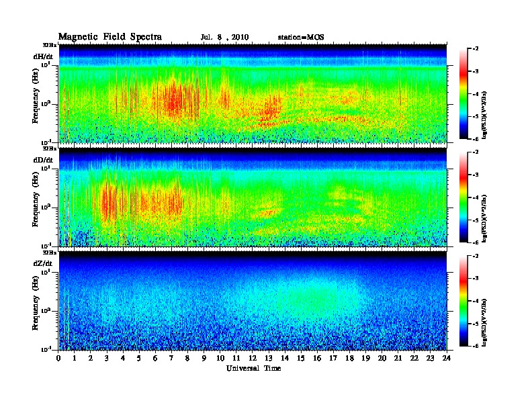This screenshot has height=411, width=532.
Task: Click the log(PSD) label of dZ/dt color bar
Action: 484,322
